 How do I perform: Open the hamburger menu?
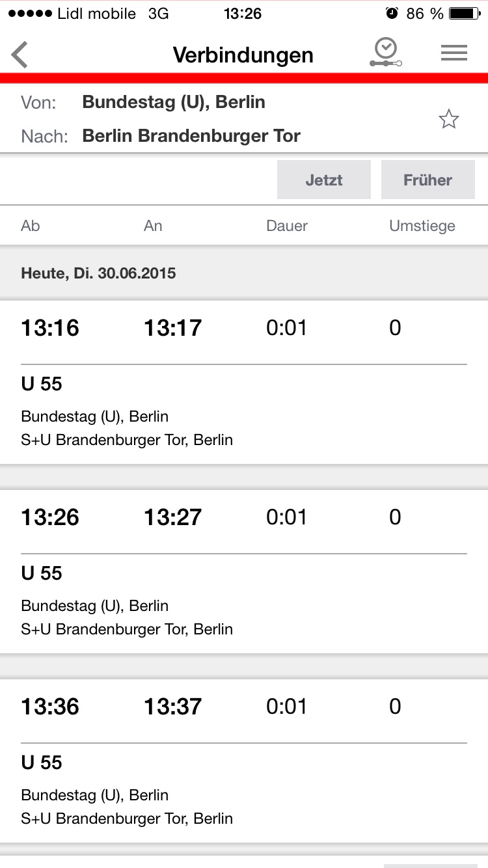coord(454,53)
